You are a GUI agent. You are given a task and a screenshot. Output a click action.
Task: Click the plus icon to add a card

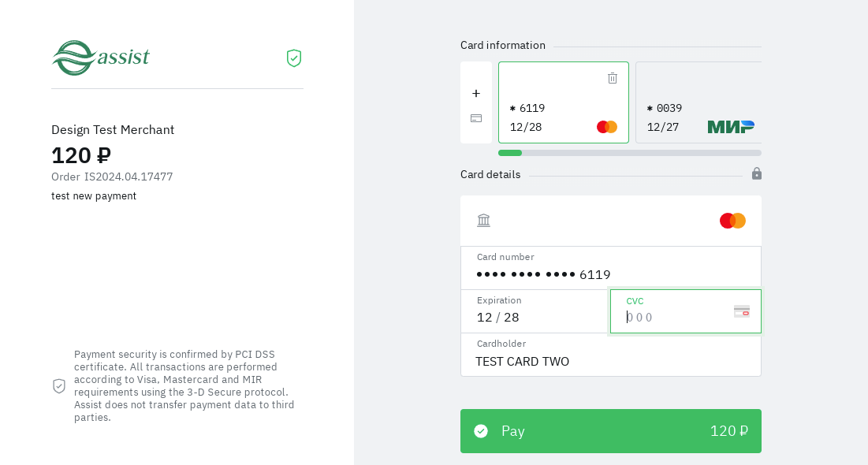pos(476,93)
